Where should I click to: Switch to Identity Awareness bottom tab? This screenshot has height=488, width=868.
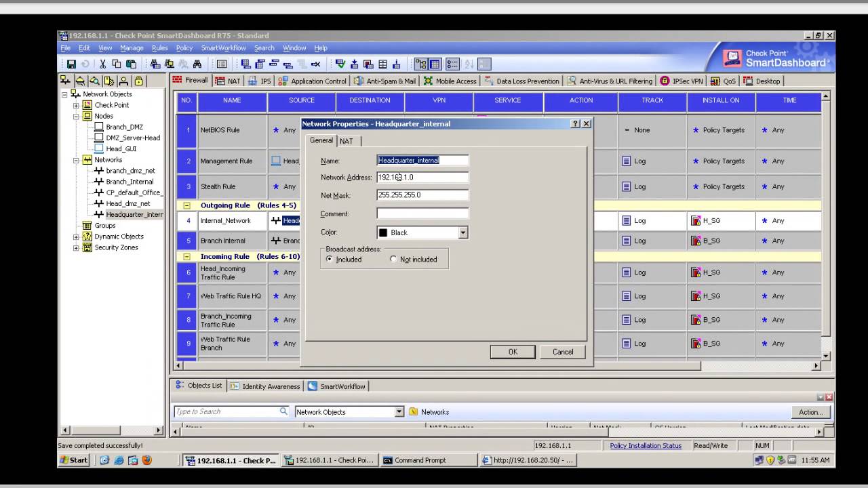tap(265, 386)
